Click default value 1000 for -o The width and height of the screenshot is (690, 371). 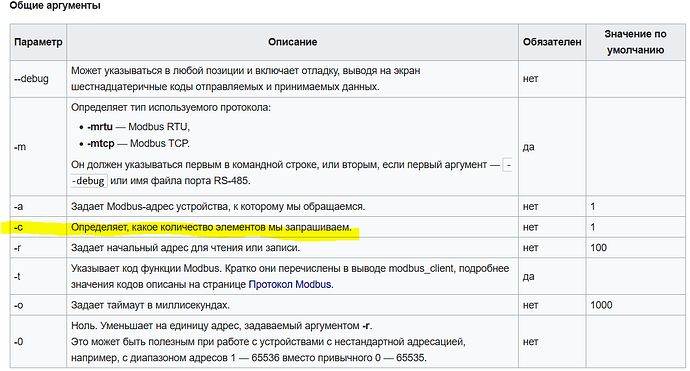click(x=601, y=305)
